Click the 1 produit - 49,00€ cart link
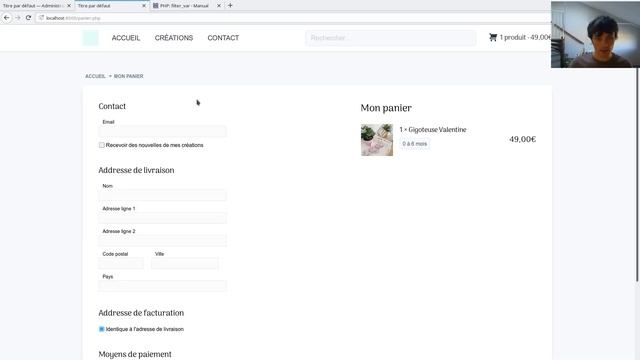640x360 pixels. click(525, 37)
